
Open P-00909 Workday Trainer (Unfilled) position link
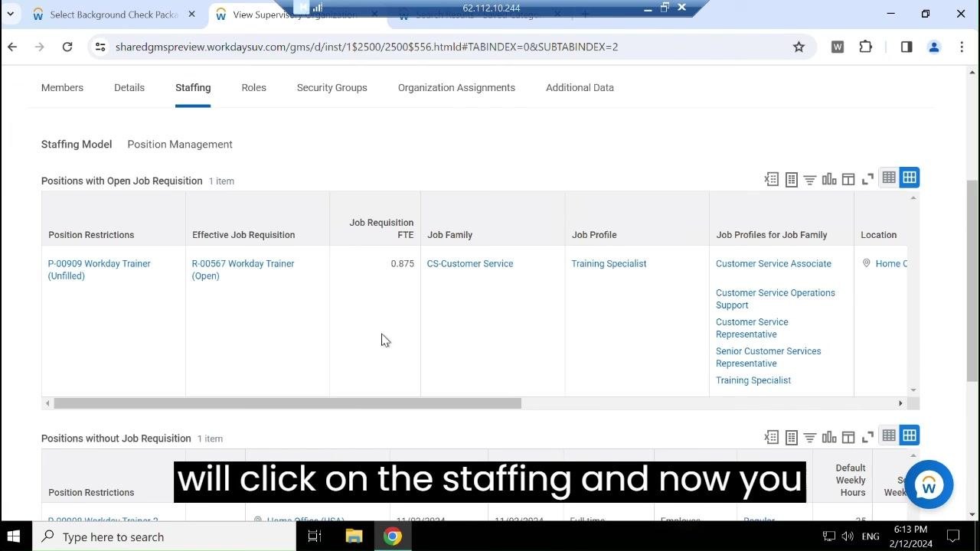(x=100, y=269)
